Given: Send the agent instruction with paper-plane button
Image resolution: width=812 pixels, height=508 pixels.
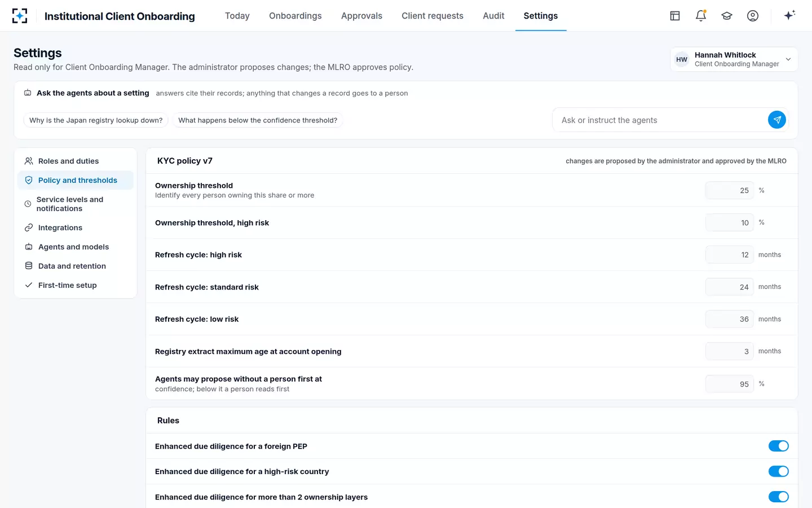Looking at the screenshot, I should (x=777, y=120).
